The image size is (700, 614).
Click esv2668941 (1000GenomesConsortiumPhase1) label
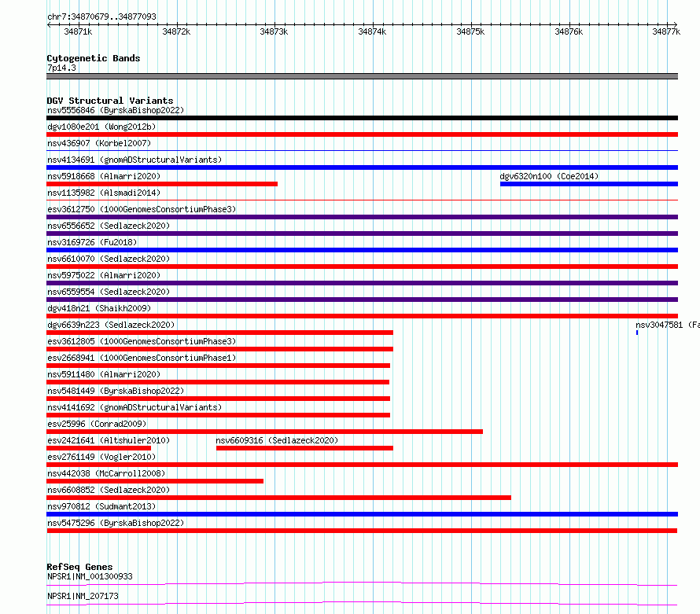pos(142,358)
